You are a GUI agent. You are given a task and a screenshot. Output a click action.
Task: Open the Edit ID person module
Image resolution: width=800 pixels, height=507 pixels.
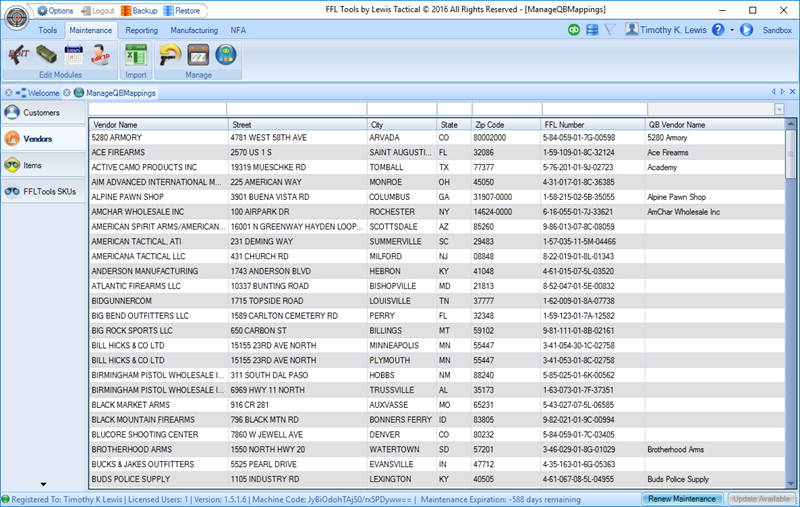pyautogui.click(x=100, y=55)
